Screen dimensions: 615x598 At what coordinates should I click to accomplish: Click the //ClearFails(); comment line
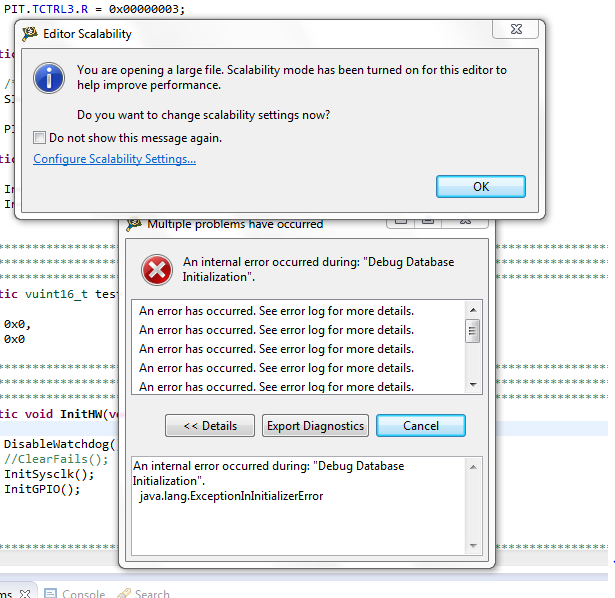56,459
